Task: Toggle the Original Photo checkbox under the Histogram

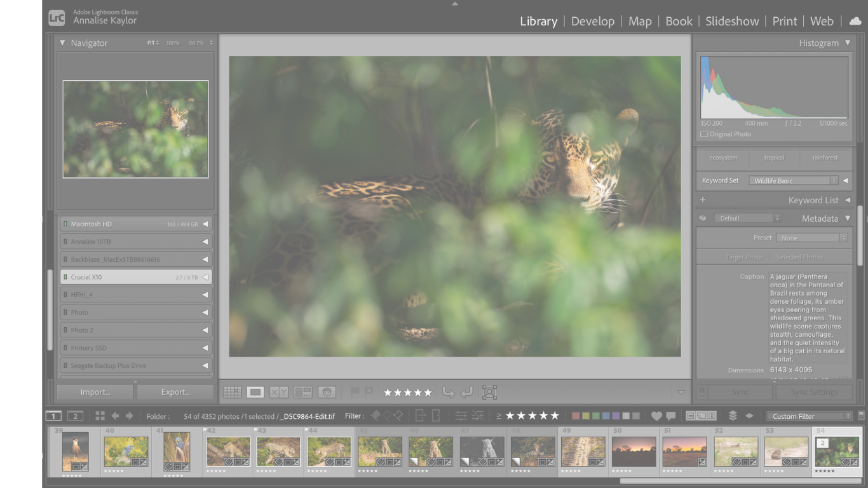Action: [704, 134]
